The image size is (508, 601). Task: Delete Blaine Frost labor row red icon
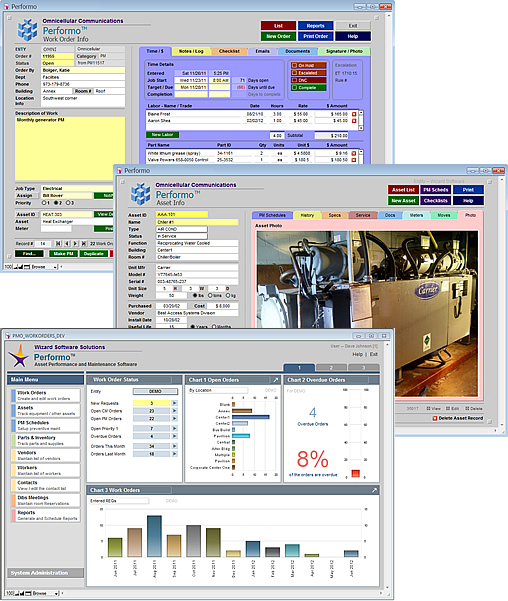[x=354, y=114]
